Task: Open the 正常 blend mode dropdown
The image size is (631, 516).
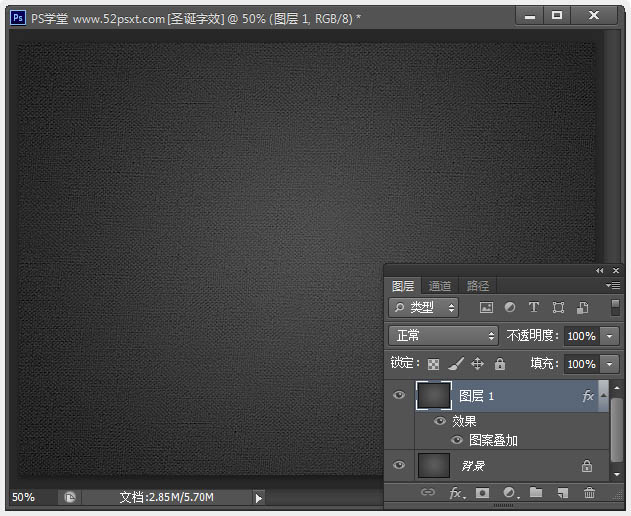Action: pyautogui.click(x=443, y=336)
